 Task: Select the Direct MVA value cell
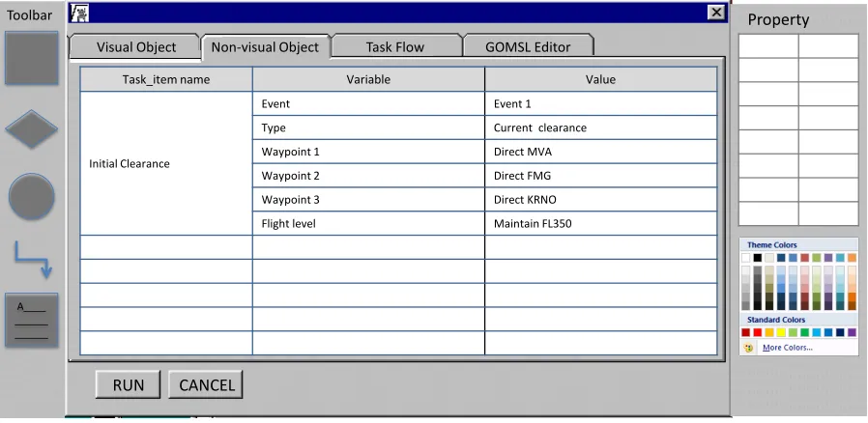(x=600, y=152)
